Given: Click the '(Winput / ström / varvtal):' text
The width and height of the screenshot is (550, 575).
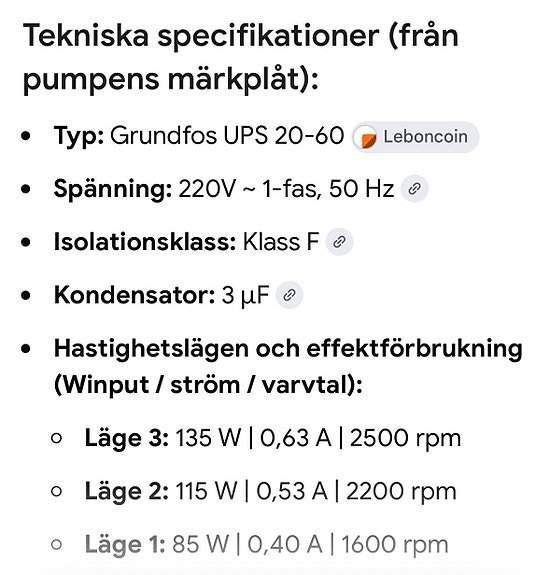Looking at the screenshot, I should 208,386.
